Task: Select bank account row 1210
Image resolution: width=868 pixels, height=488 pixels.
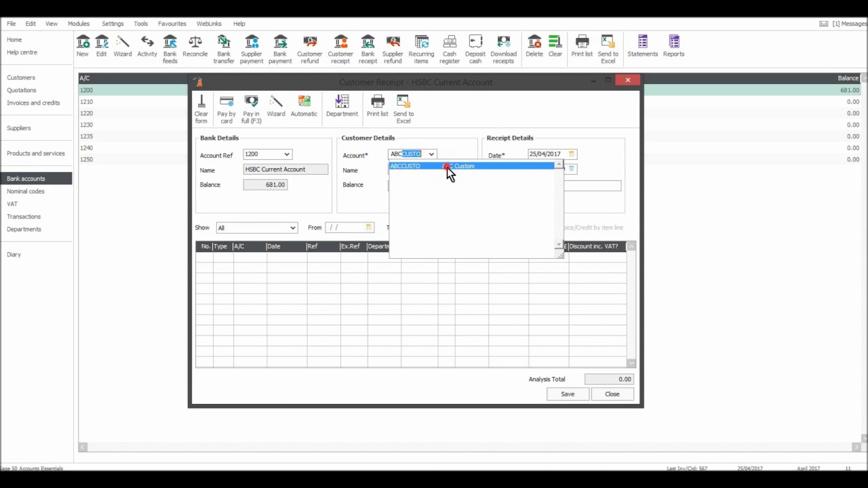Action: tap(469, 102)
